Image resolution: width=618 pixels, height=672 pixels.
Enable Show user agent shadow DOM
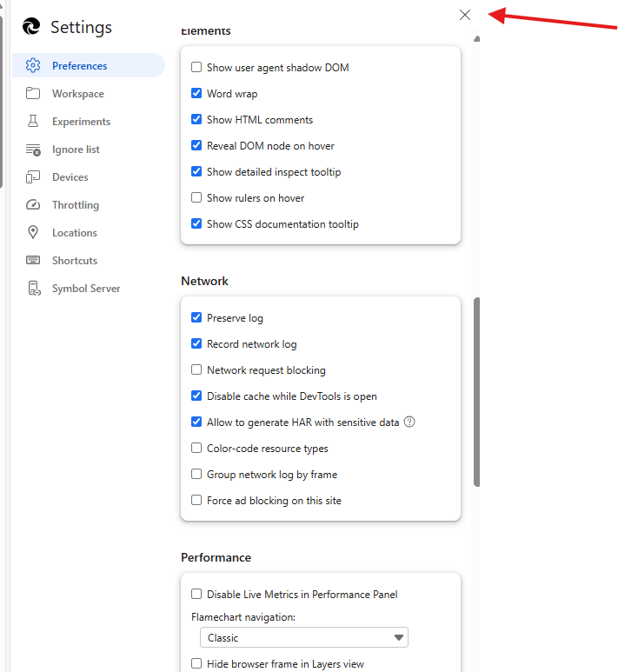(196, 68)
